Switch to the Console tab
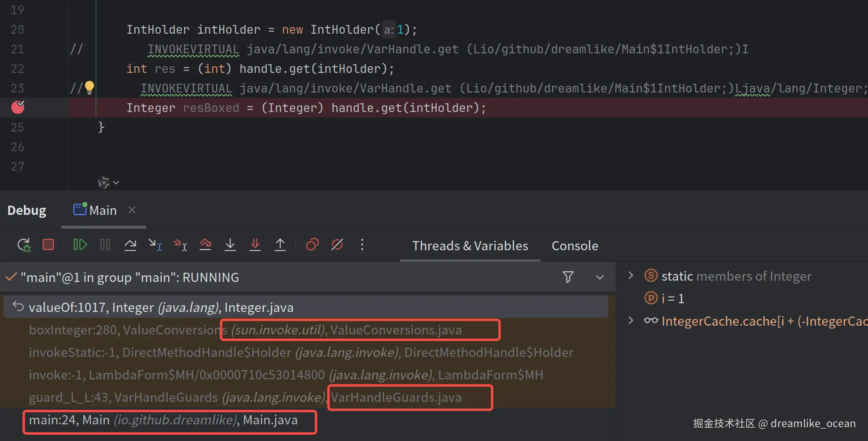 (x=575, y=246)
